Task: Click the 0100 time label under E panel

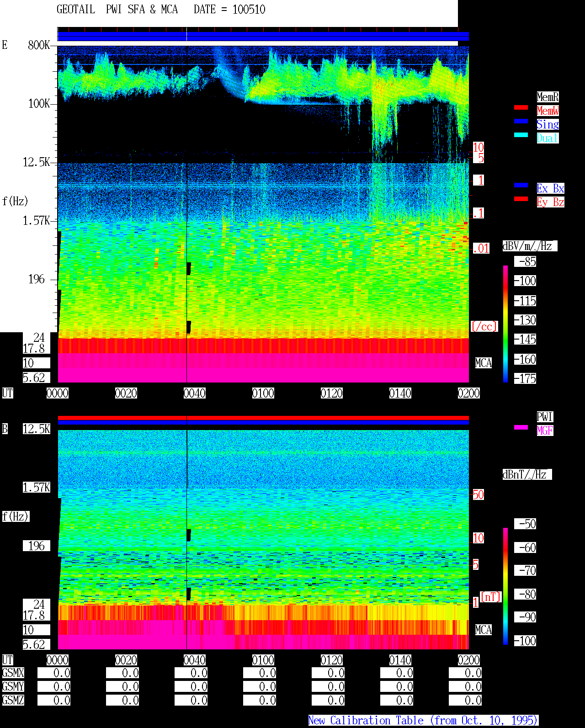Action: coord(263,393)
